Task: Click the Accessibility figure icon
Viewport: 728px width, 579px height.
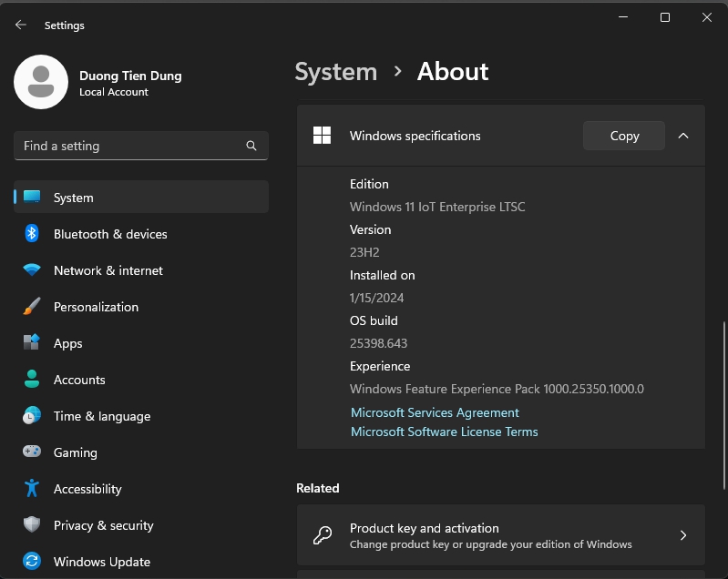Action: coord(32,489)
